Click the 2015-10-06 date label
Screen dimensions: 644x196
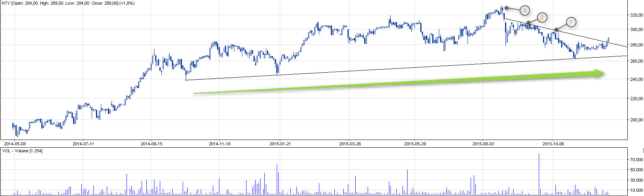(553, 144)
